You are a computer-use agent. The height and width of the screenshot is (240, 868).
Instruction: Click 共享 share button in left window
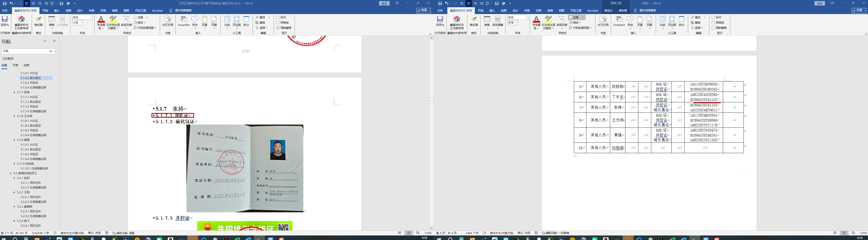(424, 10)
